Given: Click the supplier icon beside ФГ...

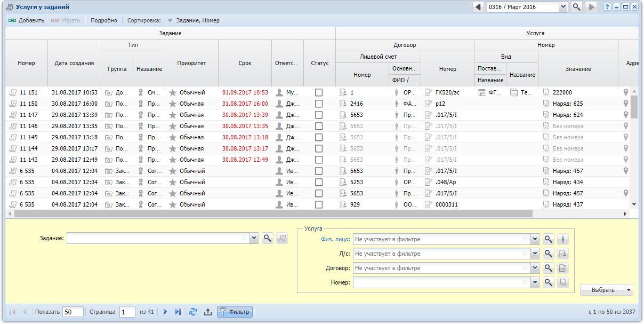Looking at the screenshot, I should 482,92.
